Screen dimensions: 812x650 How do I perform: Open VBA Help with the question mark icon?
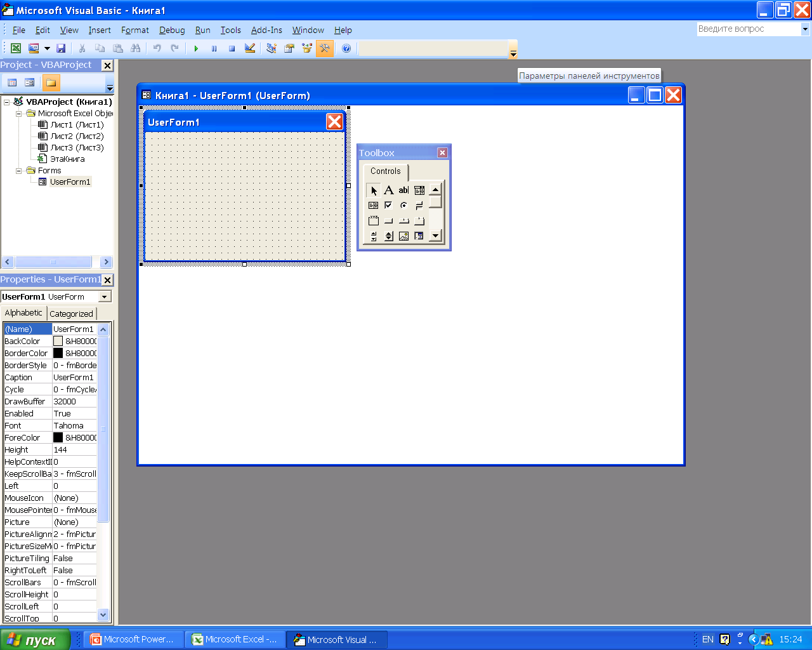346,48
